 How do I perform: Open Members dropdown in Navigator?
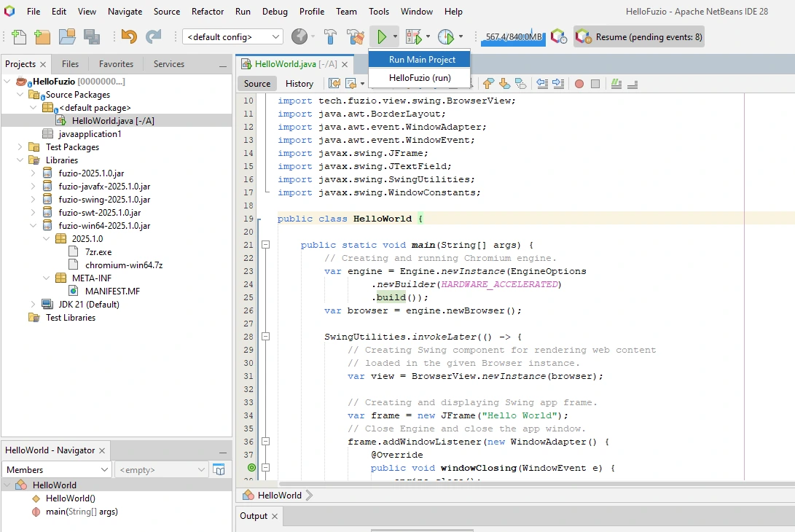click(56, 469)
